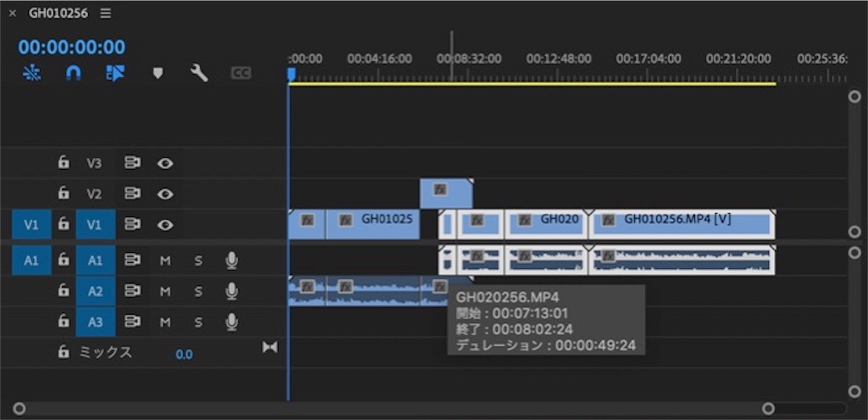Click Mix track volume value 0.0
The image size is (868, 420).
(184, 354)
